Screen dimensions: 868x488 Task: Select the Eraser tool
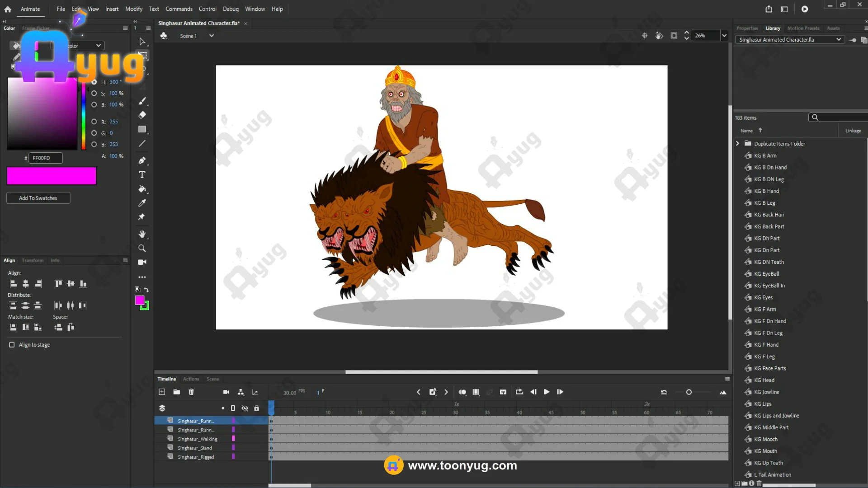click(142, 115)
